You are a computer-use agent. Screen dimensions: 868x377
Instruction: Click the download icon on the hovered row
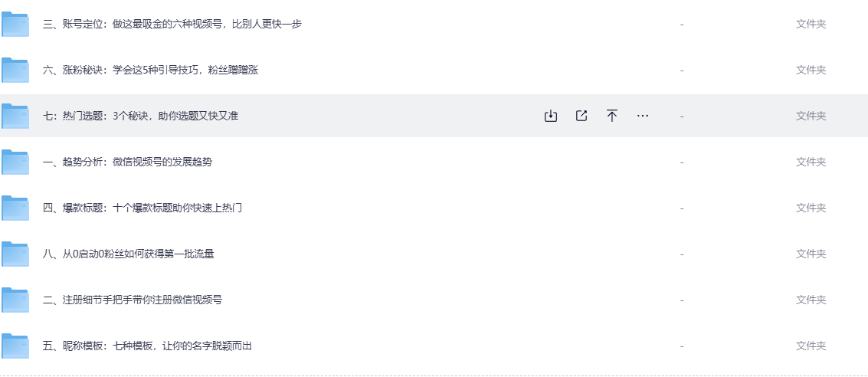[x=550, y=116]
